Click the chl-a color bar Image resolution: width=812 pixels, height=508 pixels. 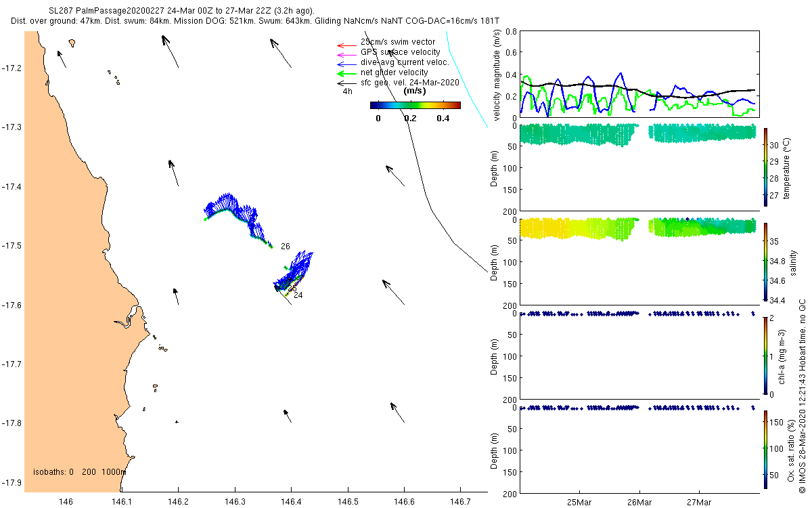pos(765,355)
